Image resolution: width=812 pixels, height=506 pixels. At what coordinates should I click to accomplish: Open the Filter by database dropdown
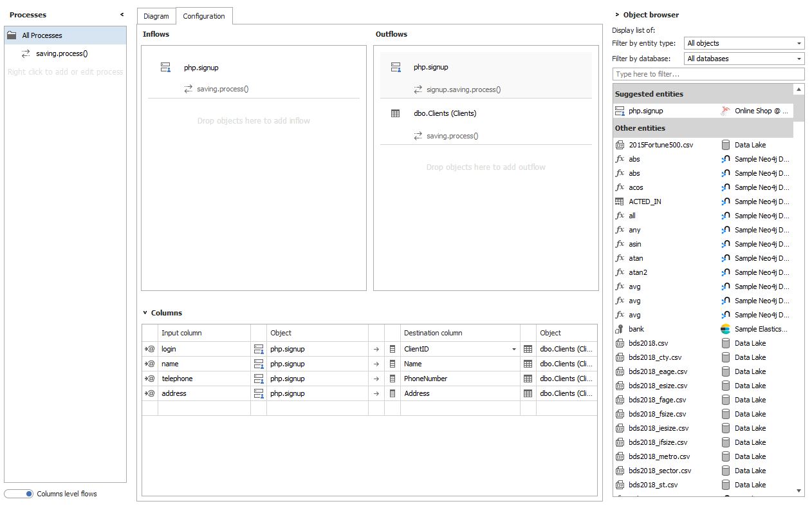click(x=744, y=59)
